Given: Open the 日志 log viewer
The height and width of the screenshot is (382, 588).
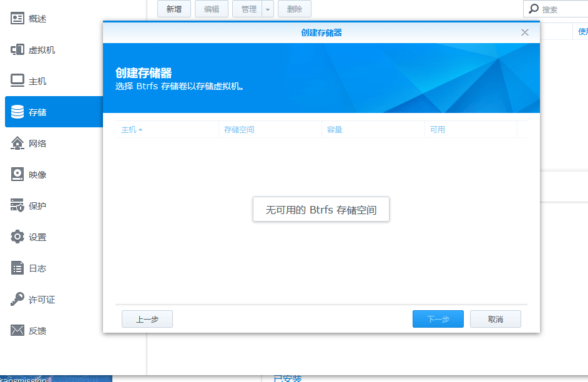Looking at the screenshot, I should pos(34,268).
